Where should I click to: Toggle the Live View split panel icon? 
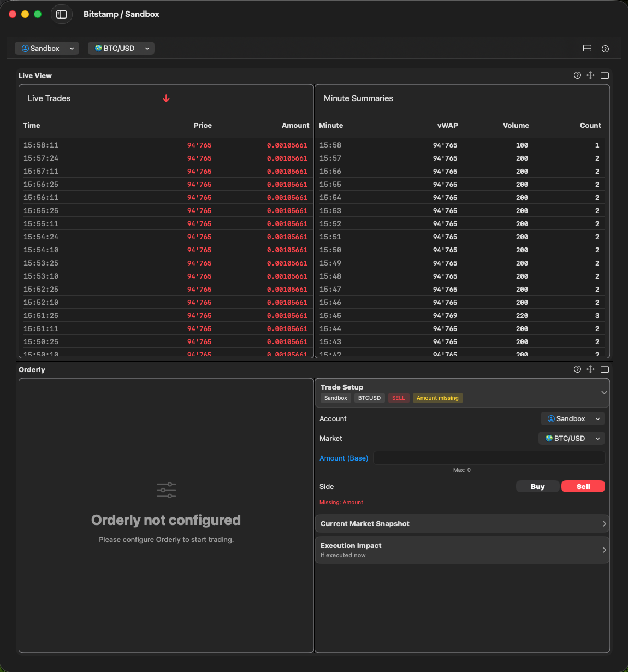click(605, 75)
